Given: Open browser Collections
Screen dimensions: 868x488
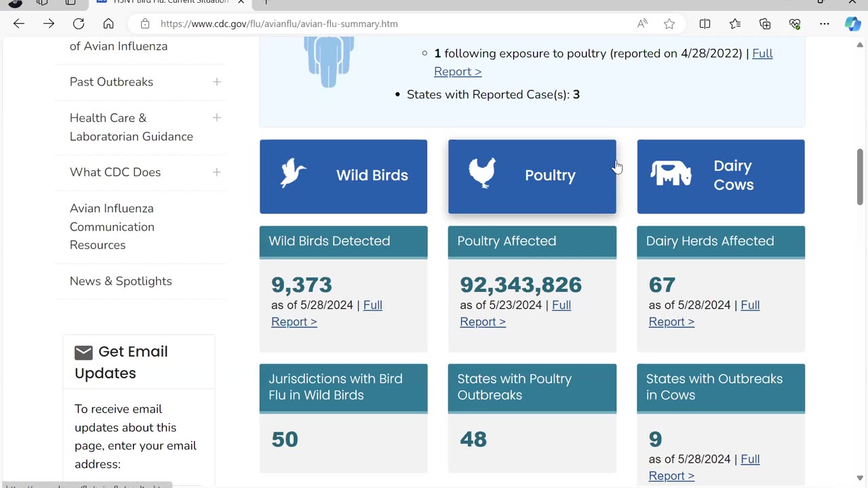Looking at the screenshot, I should tap(765, 24).
